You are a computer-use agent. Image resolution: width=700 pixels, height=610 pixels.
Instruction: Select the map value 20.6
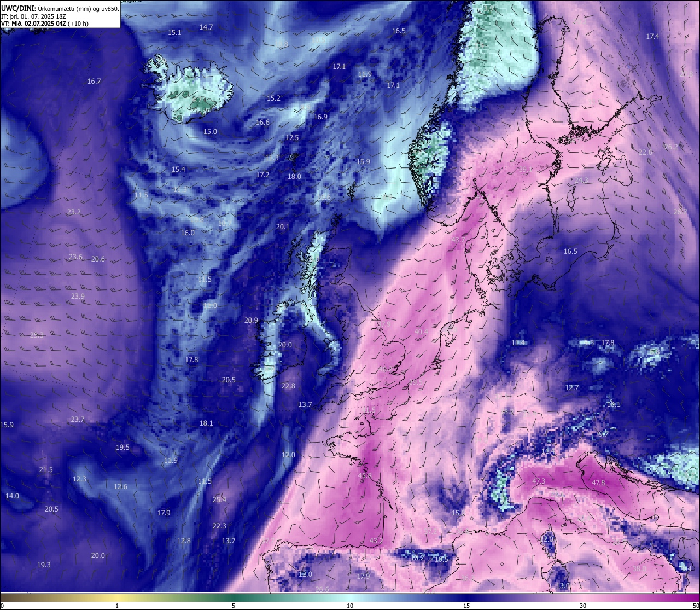[x=98, y=259]
